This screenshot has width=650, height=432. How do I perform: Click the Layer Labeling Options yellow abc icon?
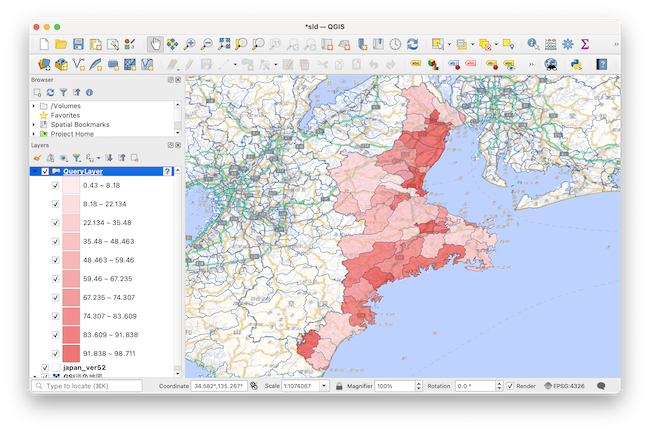[x=415, y=64]
